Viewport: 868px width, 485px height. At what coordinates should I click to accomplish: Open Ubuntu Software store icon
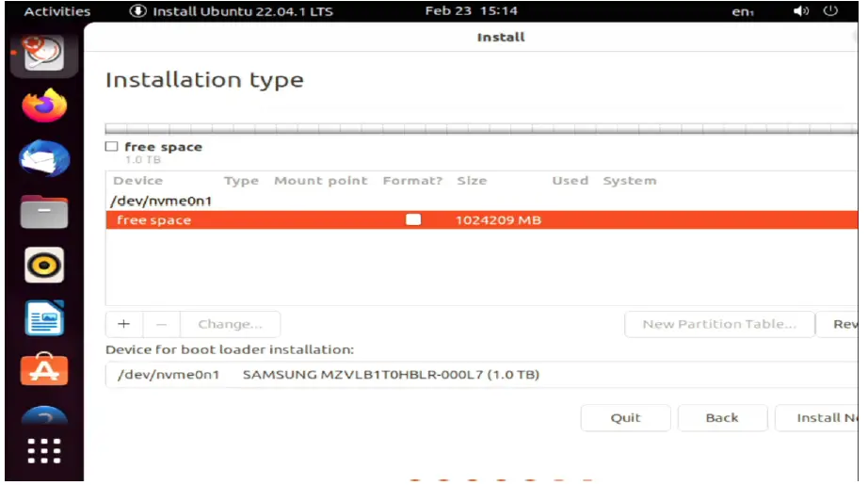click(x=44, y=369)
